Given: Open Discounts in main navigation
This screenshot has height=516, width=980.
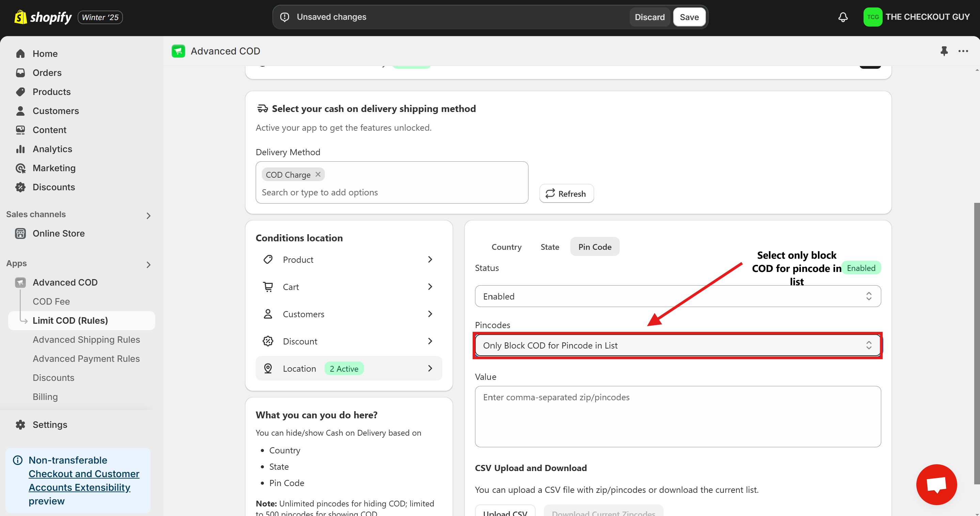Looking at the screenshot, I should (x=54, y=187).
